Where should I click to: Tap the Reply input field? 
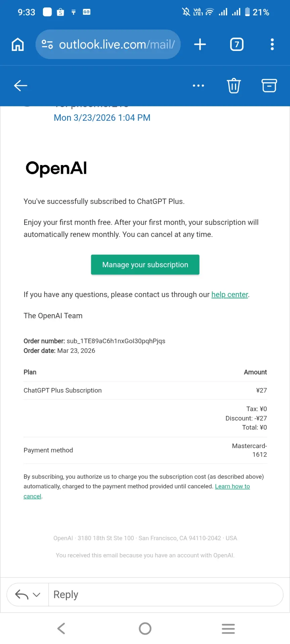(166, 595)
